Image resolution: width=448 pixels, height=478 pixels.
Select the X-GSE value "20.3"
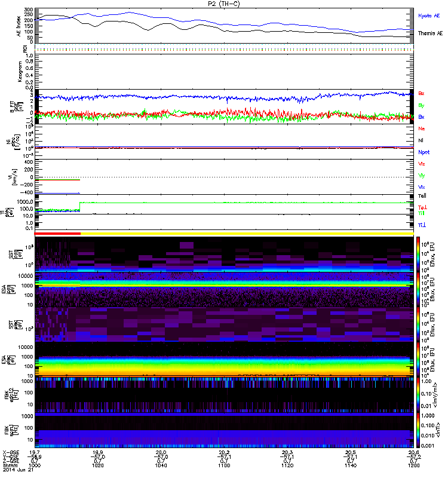click(x=287, y=452)
